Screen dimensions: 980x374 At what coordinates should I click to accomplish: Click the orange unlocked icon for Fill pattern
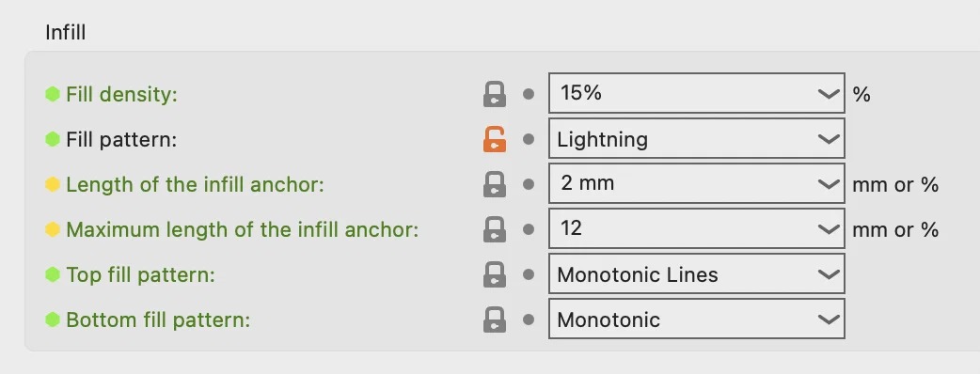[495, 139]
